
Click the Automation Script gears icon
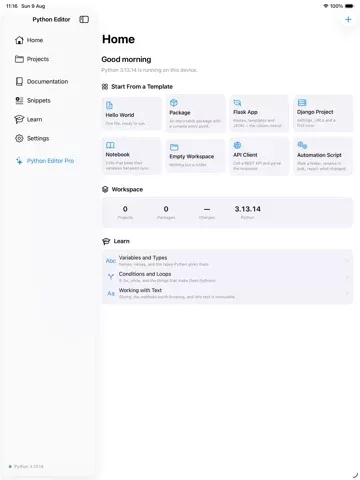coord(302,145)
